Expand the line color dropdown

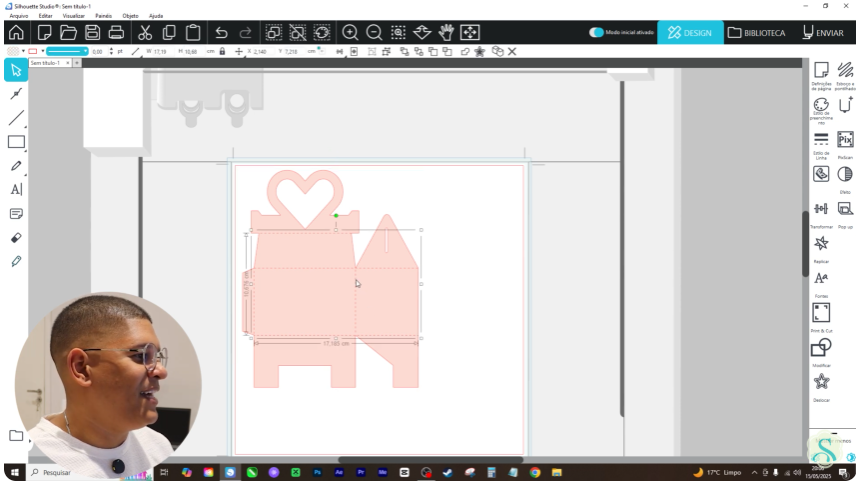43,51
